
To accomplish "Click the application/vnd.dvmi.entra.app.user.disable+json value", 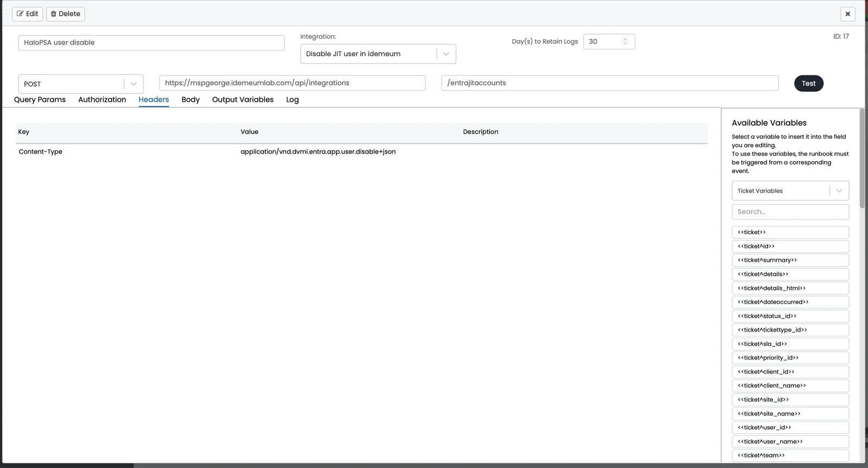I will click(318, 151).
